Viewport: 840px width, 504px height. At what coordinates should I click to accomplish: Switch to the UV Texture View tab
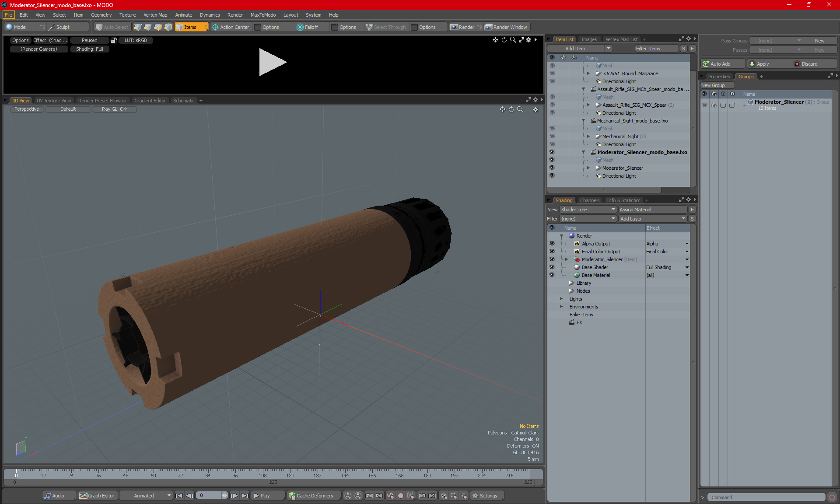53,101
